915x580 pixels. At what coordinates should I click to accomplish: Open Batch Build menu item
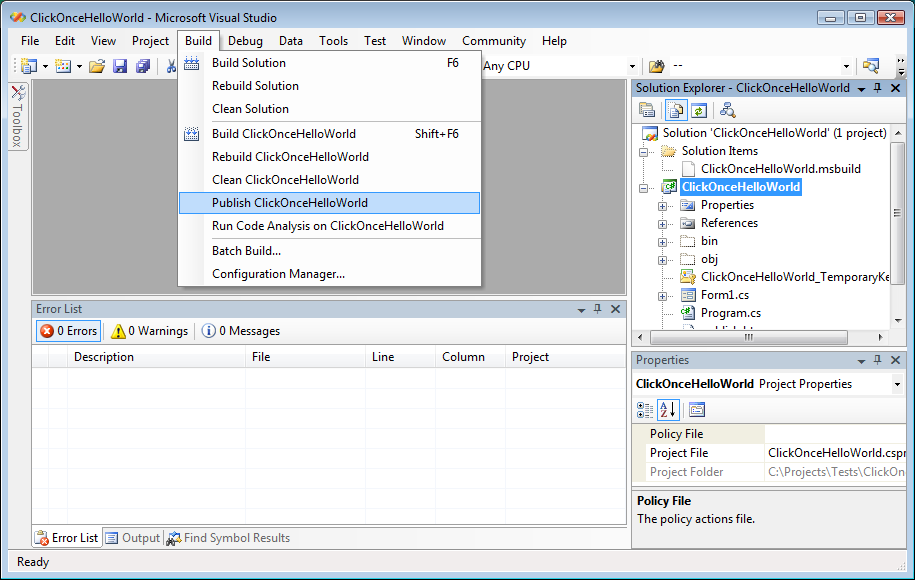[x=329, y=251]
